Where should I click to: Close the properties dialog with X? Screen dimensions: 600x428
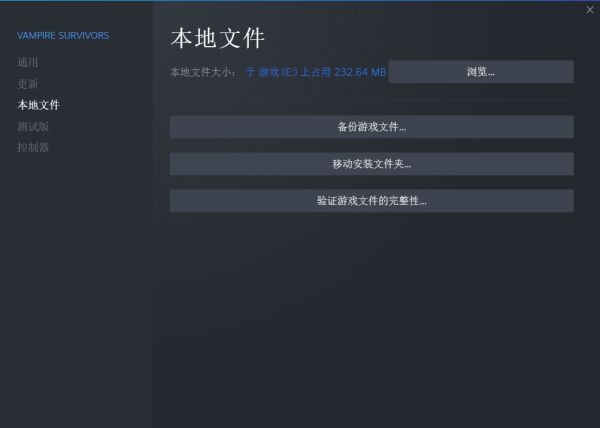pyautogui.click(x=590, y=10)
